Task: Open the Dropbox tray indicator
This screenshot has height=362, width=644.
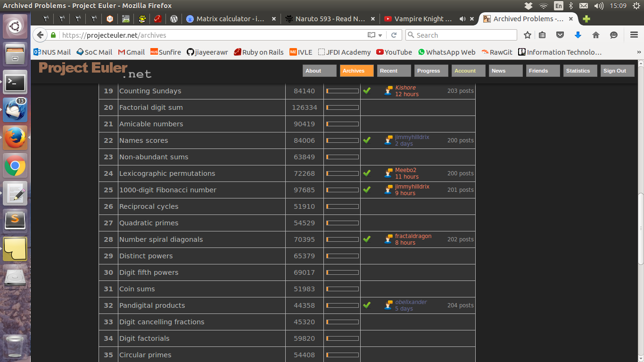Action: point(528,6)
